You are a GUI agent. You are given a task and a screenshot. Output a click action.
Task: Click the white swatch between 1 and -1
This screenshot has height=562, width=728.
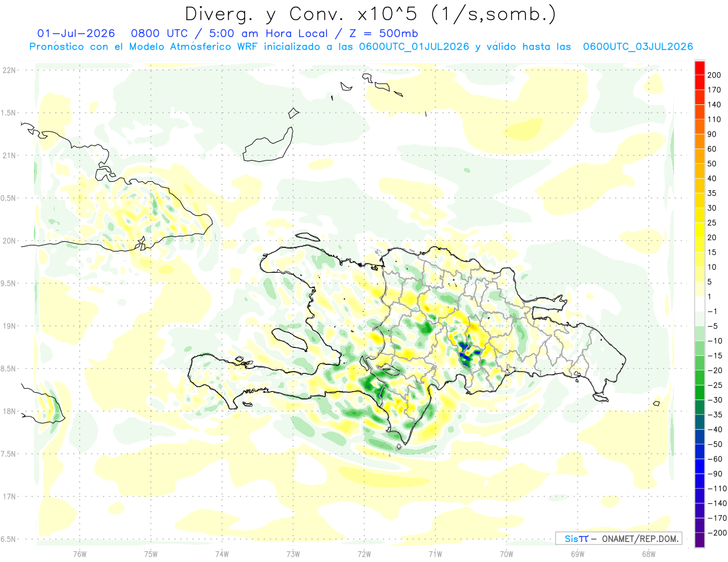pyautogui.click(x=699, y=304)
